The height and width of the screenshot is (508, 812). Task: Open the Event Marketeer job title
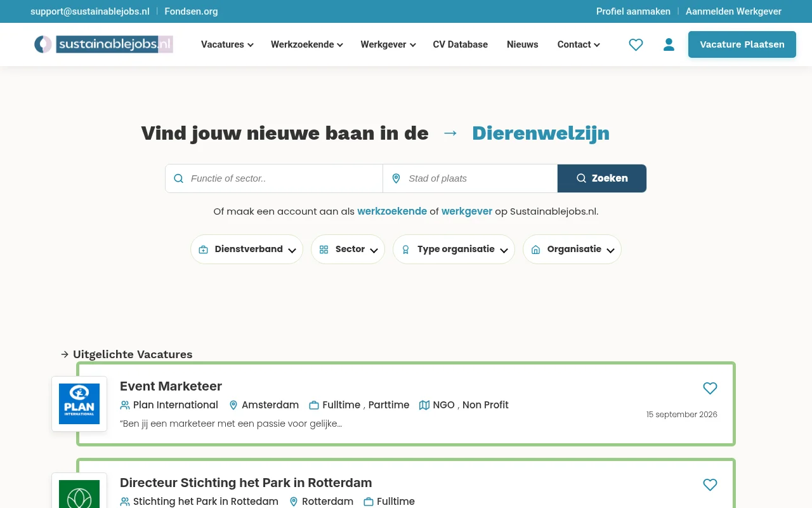[x=171, y=386]
